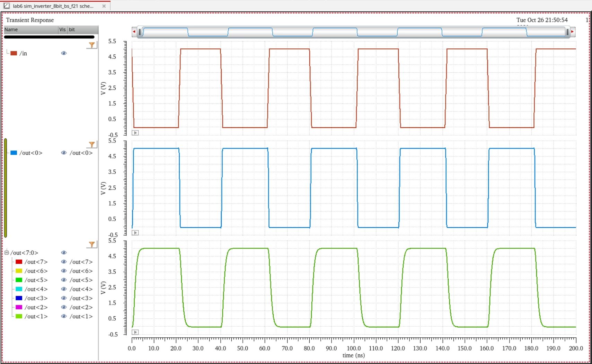Click the filter funnel icon above /out<0>
592x364 pixels.
[92, 144]
